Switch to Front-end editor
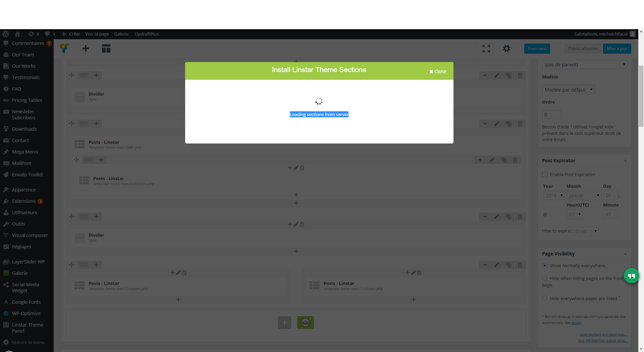This screenshot has width=644, height=352. (x=537, y=49)
